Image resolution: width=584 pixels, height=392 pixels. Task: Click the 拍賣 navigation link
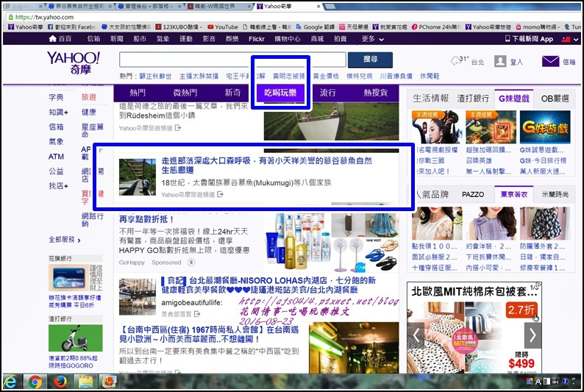pos(340,39)
